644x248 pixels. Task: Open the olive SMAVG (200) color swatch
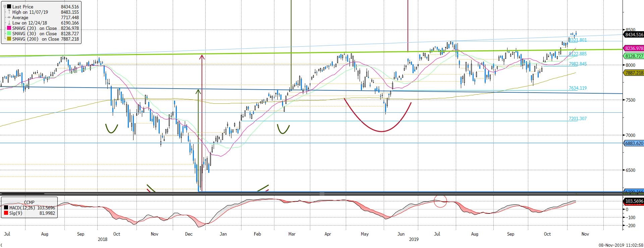pos(9,39)
